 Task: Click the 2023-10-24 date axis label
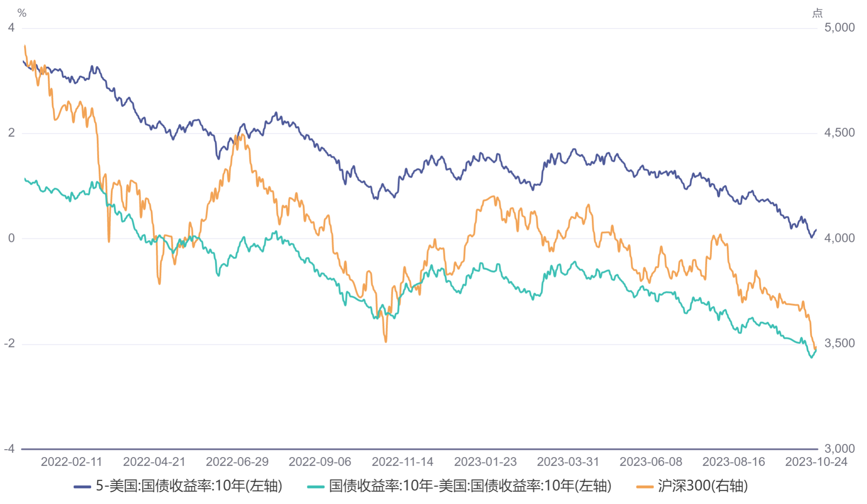coord(816,462)
